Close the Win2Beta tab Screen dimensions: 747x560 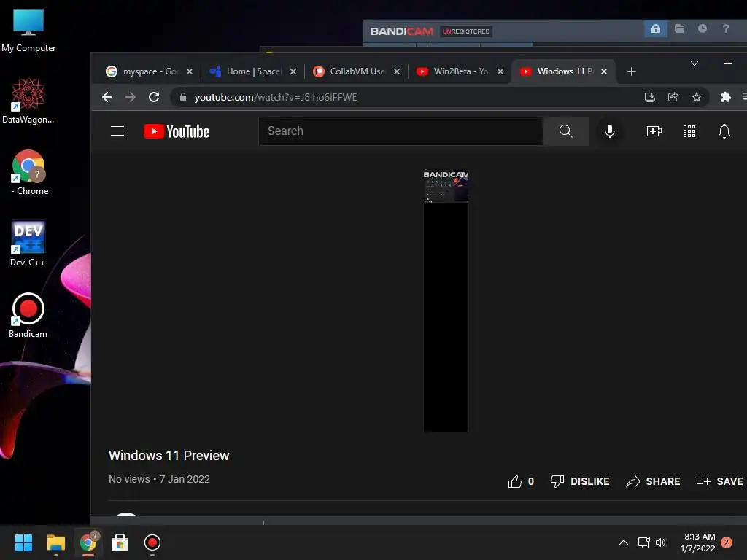point(500,71)
